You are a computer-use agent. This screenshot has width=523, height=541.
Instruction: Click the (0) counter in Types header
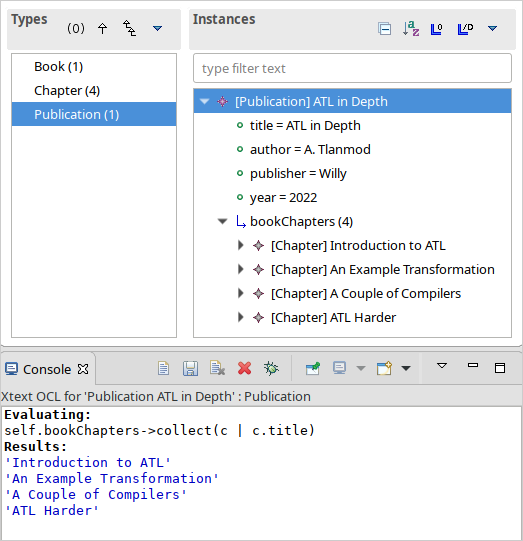76,28
